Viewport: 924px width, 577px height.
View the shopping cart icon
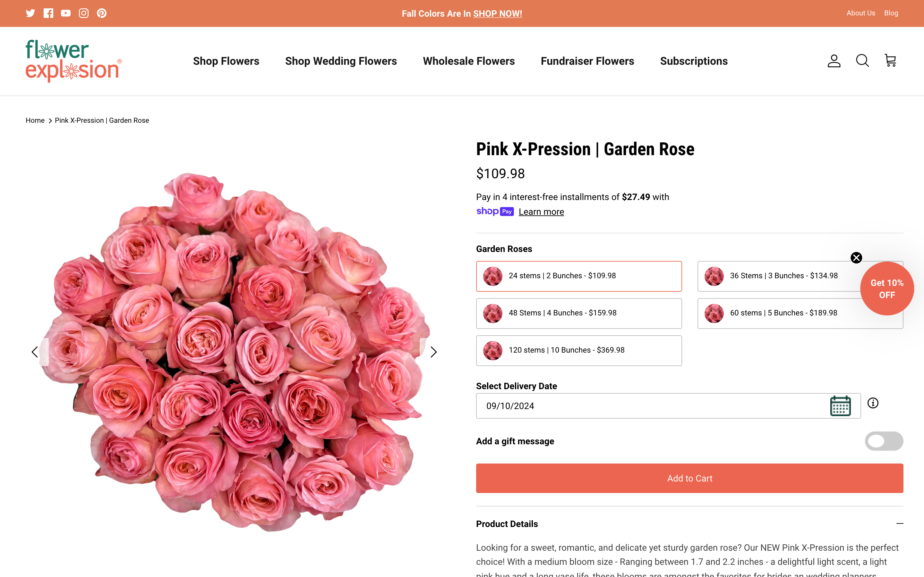click(890, 61)
